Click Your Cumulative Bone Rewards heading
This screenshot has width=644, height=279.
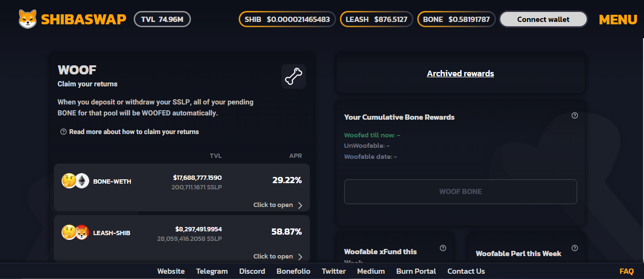(x=399, y=117)
